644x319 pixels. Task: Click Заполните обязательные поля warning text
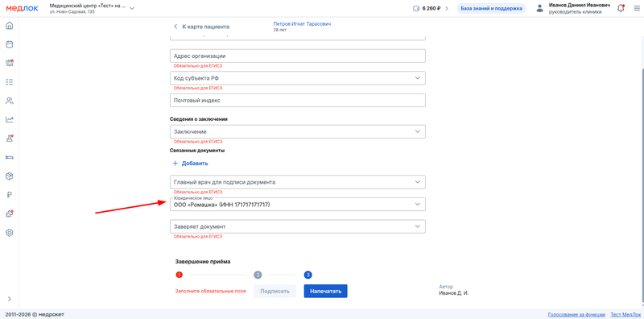point(211,291)
